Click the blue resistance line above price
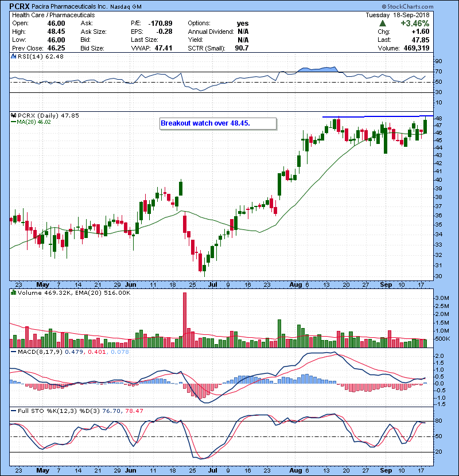The image size is (459, 476). pyautogui.click(x=378, y=116)
